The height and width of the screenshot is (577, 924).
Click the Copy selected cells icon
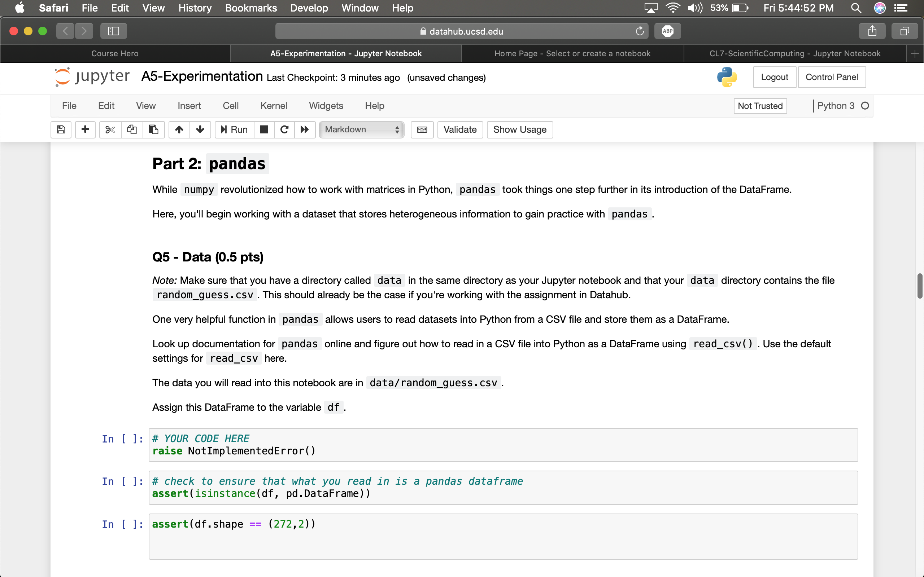click(131, 129)
